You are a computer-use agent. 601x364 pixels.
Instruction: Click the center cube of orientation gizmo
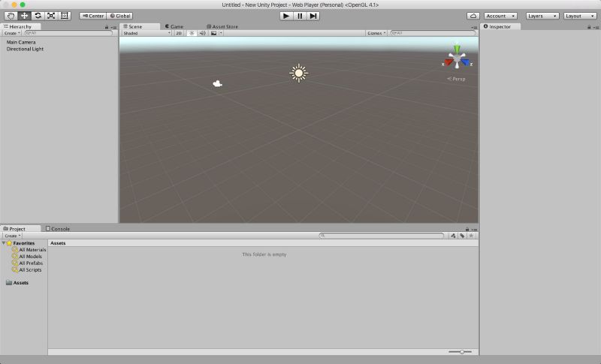pos(457,59)
